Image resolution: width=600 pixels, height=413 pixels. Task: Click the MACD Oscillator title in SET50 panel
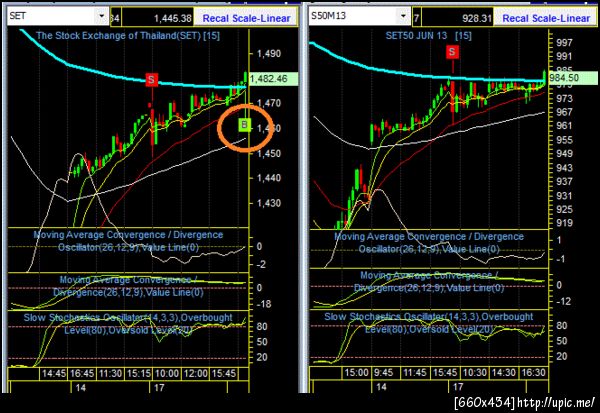click(429, 243)
